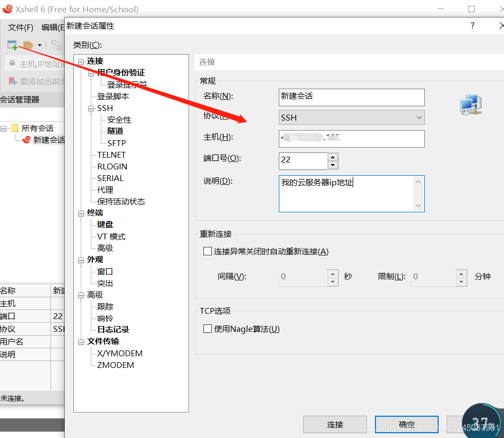Viewport: 504px width, 438px height.
Task: Click the 连接 button at dialog bottom
Action: (335, 425)
